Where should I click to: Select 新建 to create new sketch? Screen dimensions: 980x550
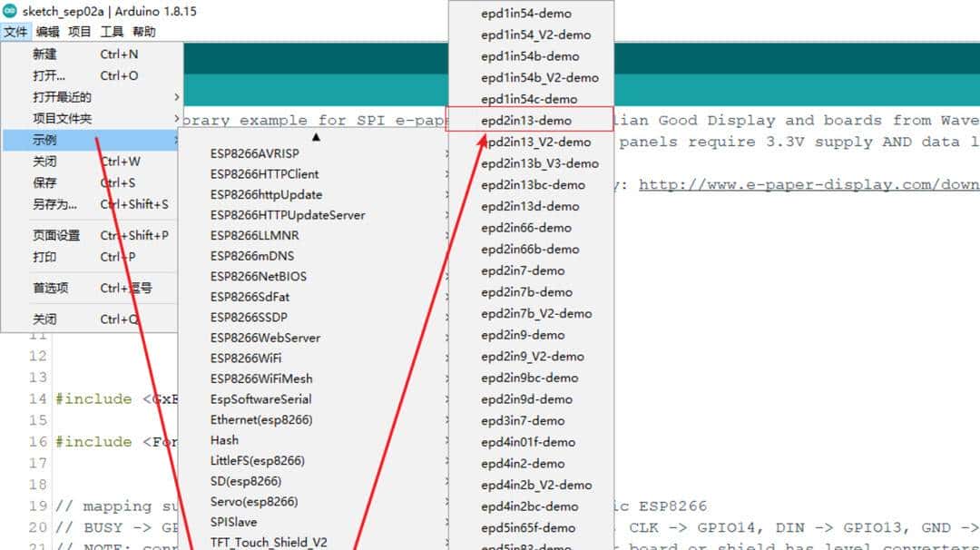[45, 54]
